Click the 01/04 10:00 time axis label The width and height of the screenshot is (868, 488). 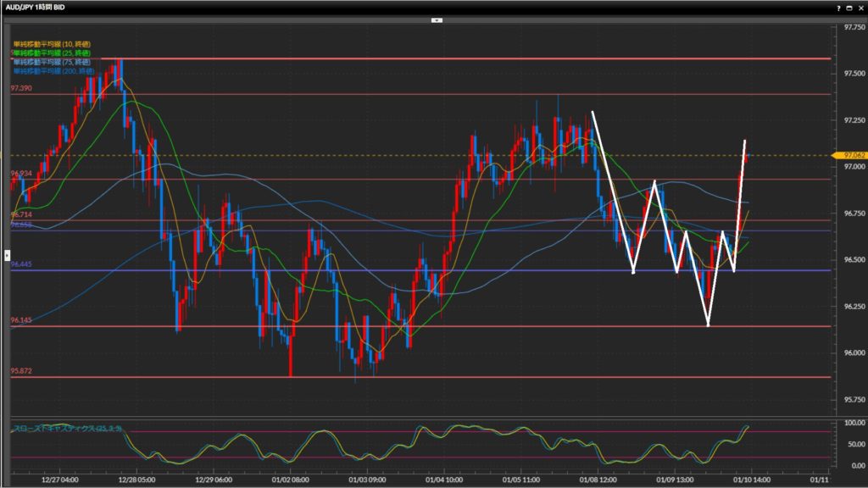click(444, 480)
